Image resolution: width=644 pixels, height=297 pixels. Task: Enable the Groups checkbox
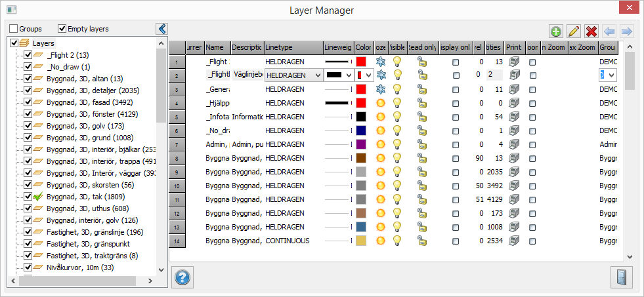[x=14, y=29]
